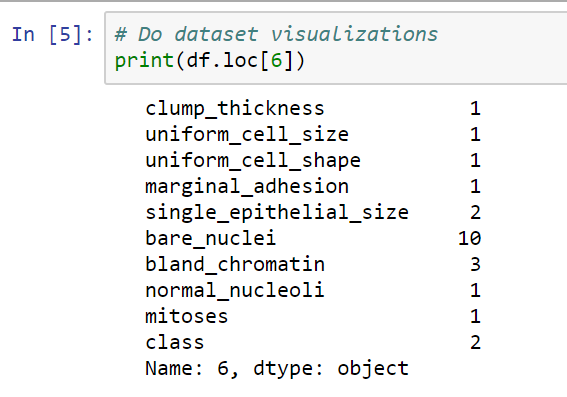Click the bland_chromatin output label
The height and width of the screenshot is (397, 567).
(x=235, y=264)
